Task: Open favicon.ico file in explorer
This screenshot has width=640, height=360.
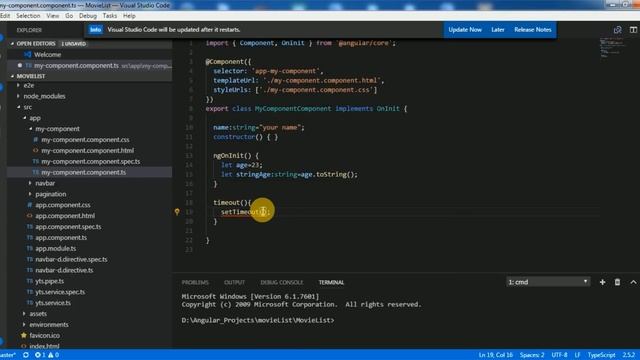Action: (44, 336)
